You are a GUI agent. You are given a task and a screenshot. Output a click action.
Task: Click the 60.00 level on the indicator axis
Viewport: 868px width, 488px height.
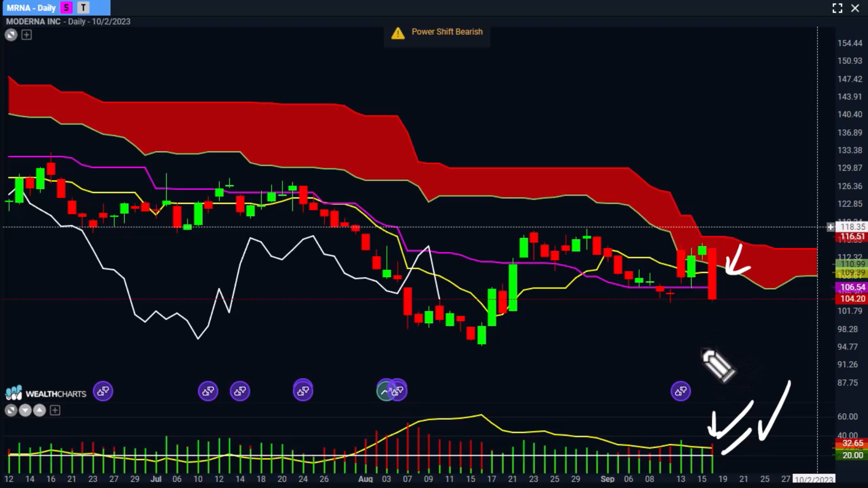tap(847, 417)
